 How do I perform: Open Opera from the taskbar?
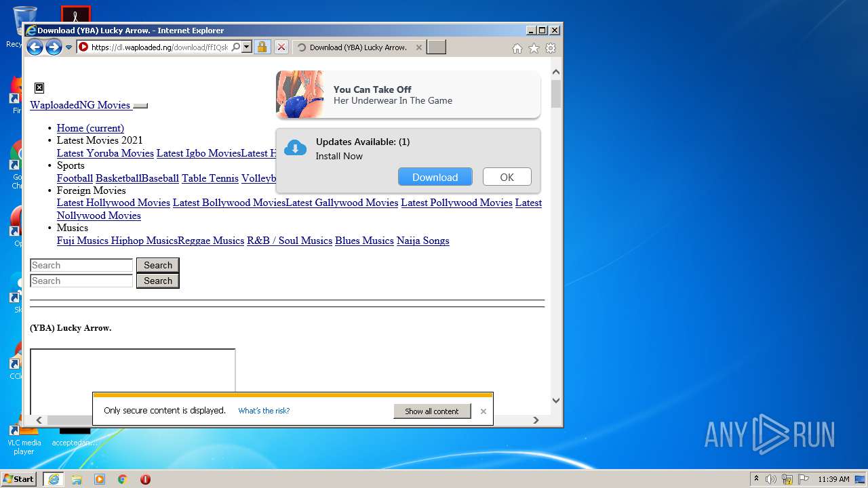[145, 479]
